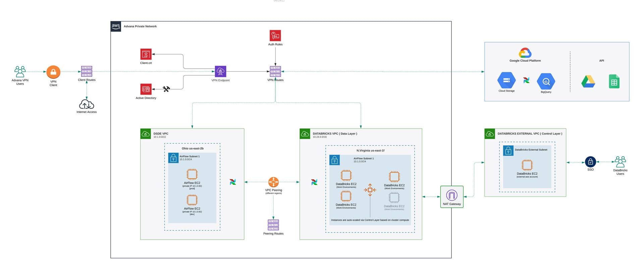Image resolution: width=644 pixels, height=268 pixels.
Task: Click the 'DataBricks External Subnet' label
Action: click(x=531, y=150)
